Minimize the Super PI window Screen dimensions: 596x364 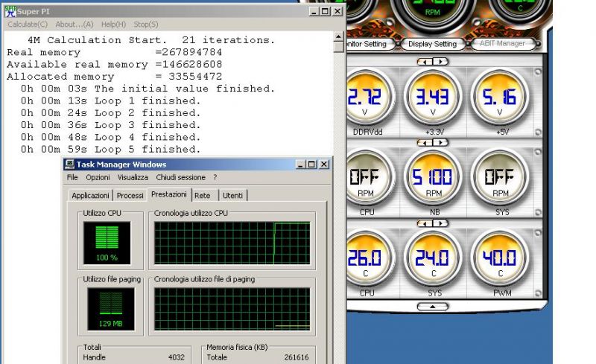[x=314, y=11]
